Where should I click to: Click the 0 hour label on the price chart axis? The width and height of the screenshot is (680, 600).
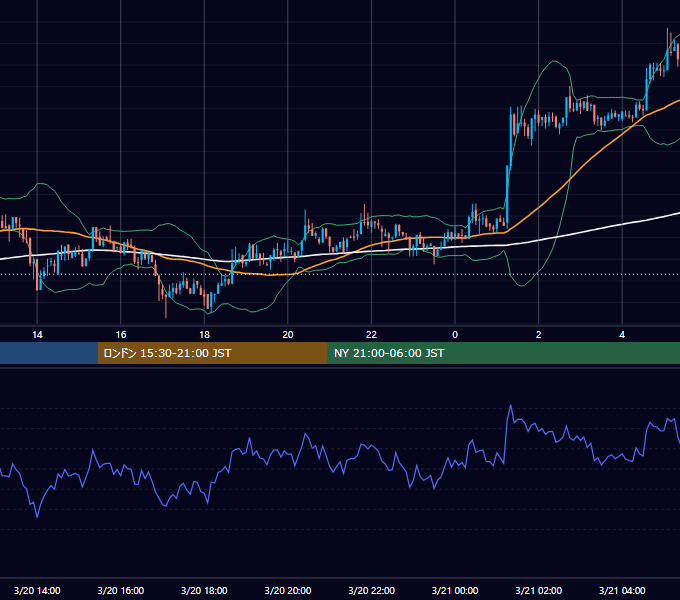tap(455, 335)
